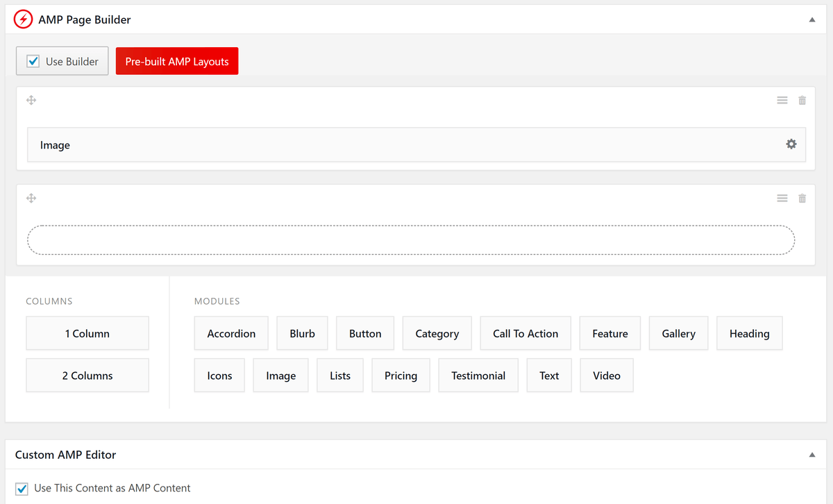The height and width of the screenshot is (504, 833).
Task: Click the AMP lightning bolt icon
Action: click(x=23, y=19)
